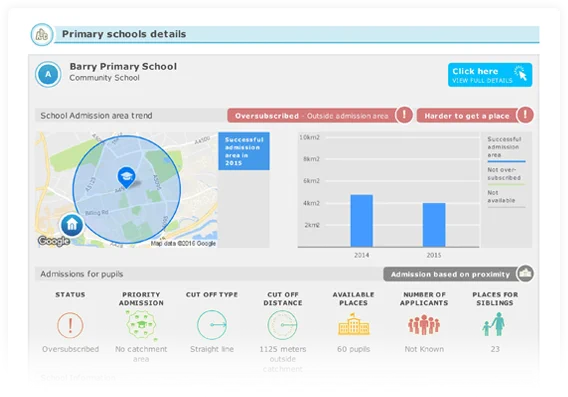Click the No catchment area value
The image size is (568, 397).
coord(141,354)
